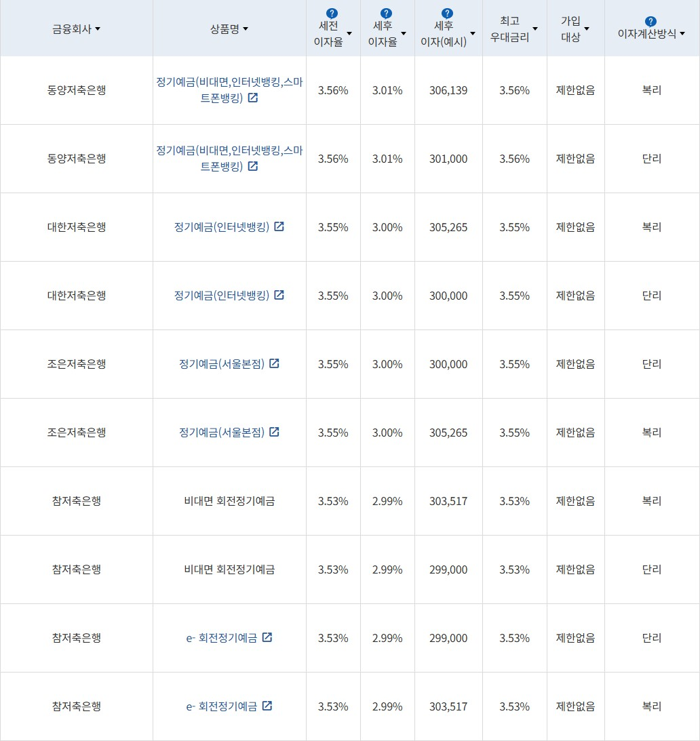Open the 최고우대금리 sort dropdown arrow
This screenshot has height=741, width=700.
(537, 29)
